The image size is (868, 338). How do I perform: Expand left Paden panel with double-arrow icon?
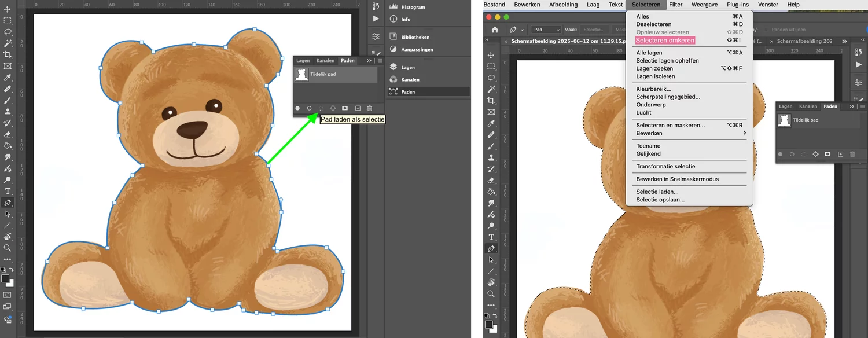(369, 60)
